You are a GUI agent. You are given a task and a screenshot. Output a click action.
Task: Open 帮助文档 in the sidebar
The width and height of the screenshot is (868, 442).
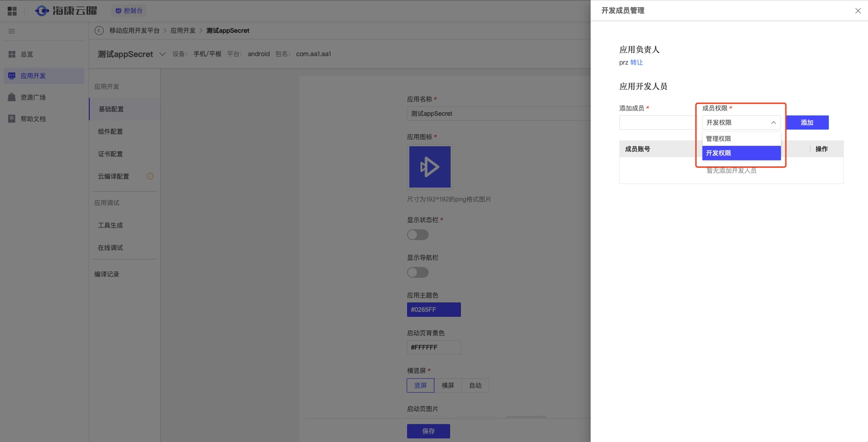click(44, 119)
